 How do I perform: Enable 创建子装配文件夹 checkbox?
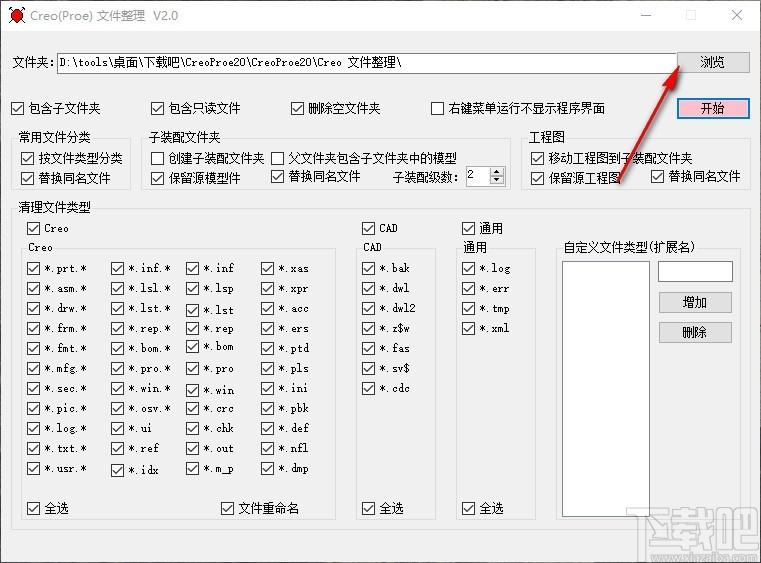tap(157, 158)
